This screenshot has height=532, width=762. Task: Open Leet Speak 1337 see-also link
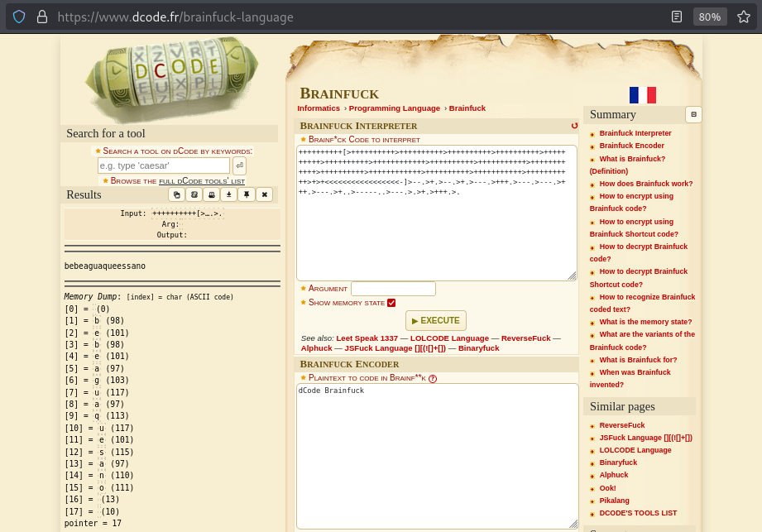(x=367, y=338)
